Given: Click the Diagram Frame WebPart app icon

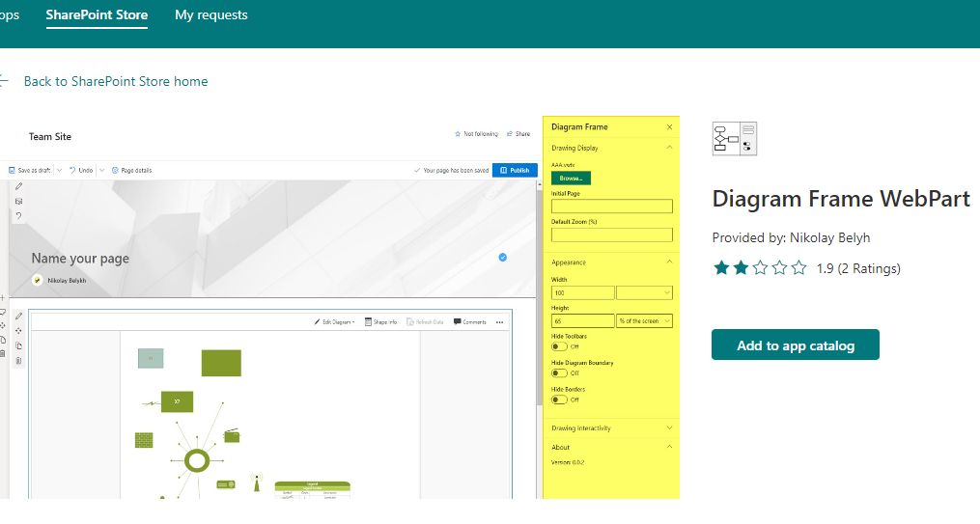Looking at the screenshot, I should pos(735,139).
